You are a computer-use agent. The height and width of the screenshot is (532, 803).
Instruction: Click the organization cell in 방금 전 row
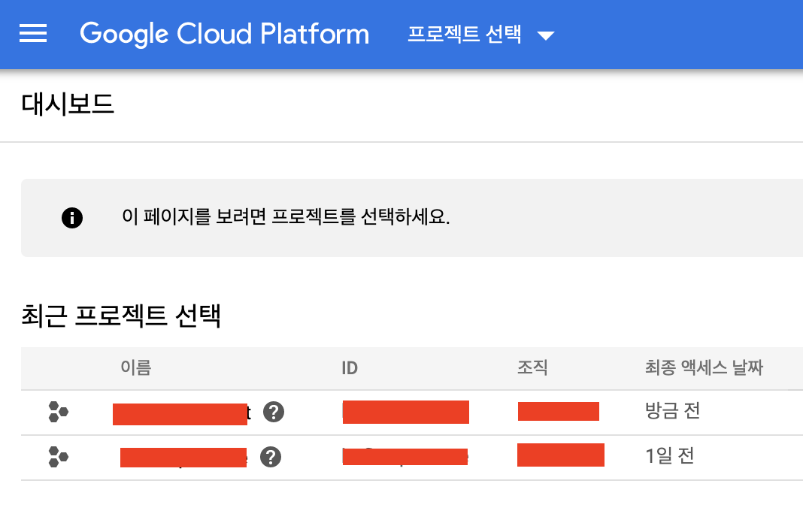[558, 411]
